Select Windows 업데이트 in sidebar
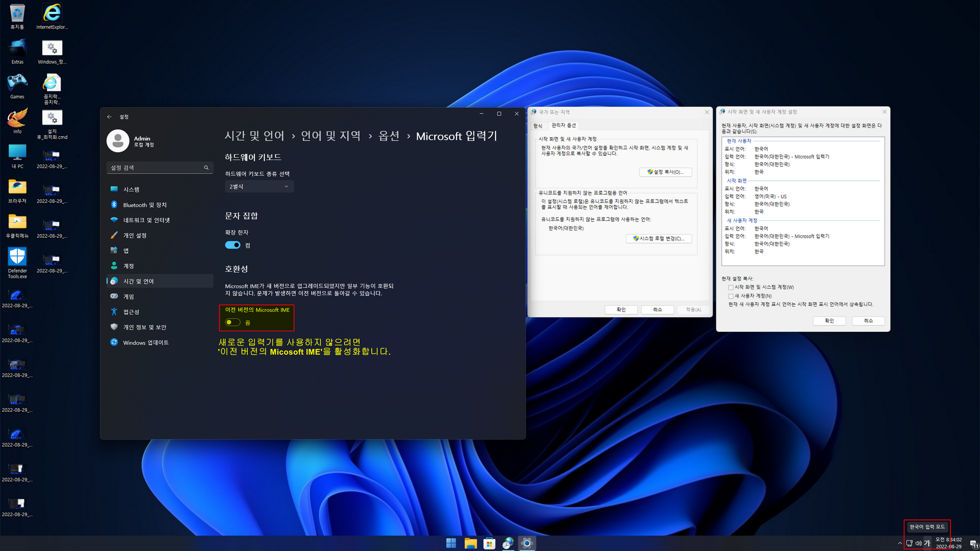 click(160, 342)
